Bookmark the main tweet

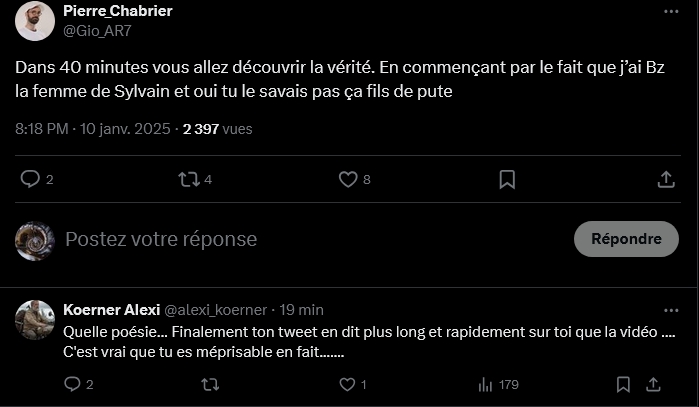pos(507,179)
